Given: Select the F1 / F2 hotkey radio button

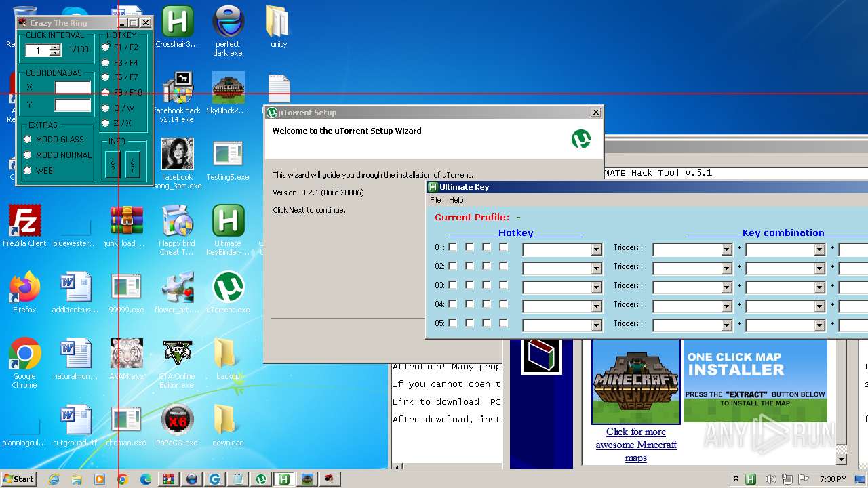Looking at the screenshot, I should (106, 47).
